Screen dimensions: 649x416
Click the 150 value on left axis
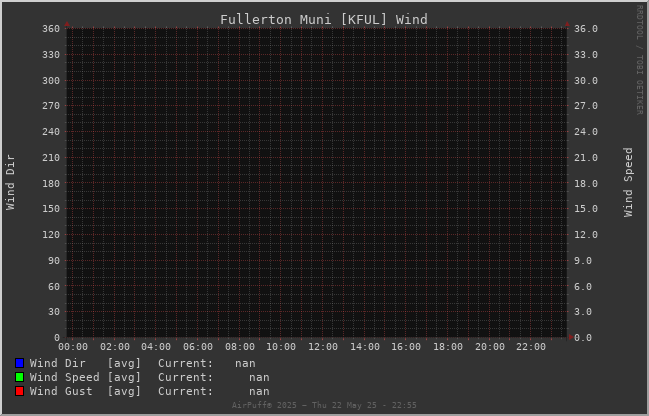(x=51, y=209)
